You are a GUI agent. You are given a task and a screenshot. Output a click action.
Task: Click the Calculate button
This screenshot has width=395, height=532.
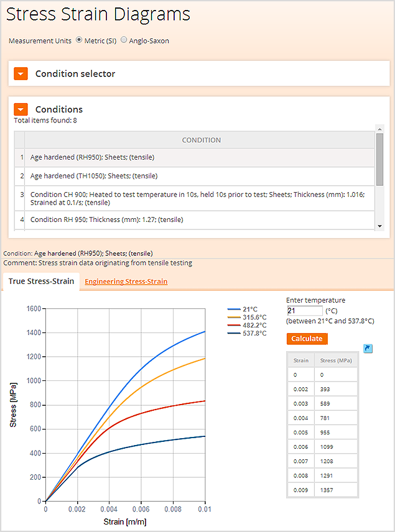tap(307, 339)
